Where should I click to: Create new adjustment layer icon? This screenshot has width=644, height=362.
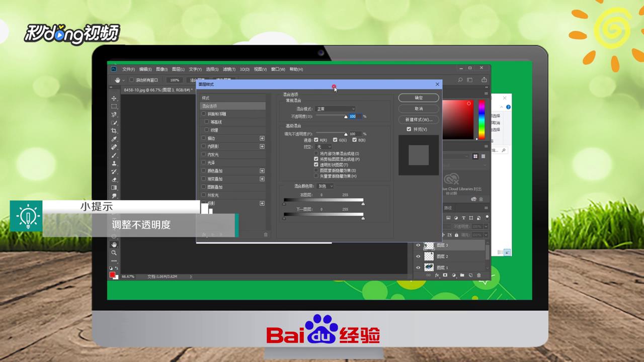click(454, 276)
